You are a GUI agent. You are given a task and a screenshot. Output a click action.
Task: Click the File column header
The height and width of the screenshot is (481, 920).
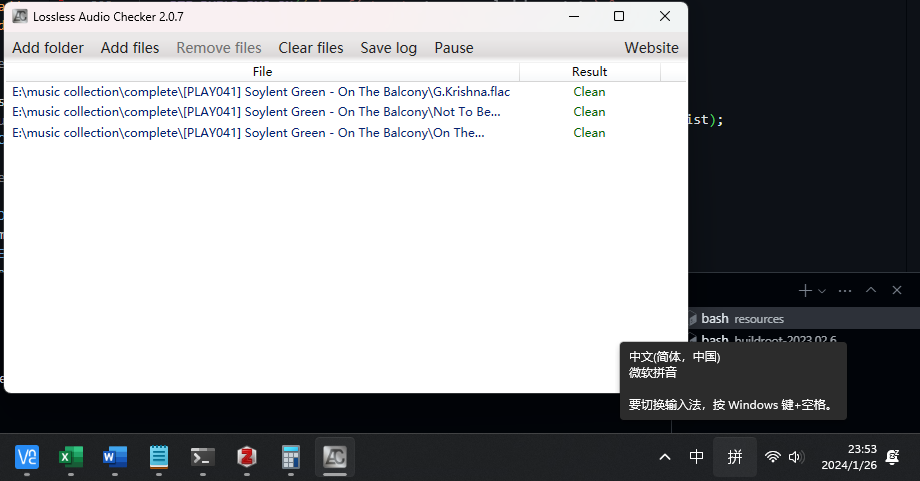coord(262,72)
